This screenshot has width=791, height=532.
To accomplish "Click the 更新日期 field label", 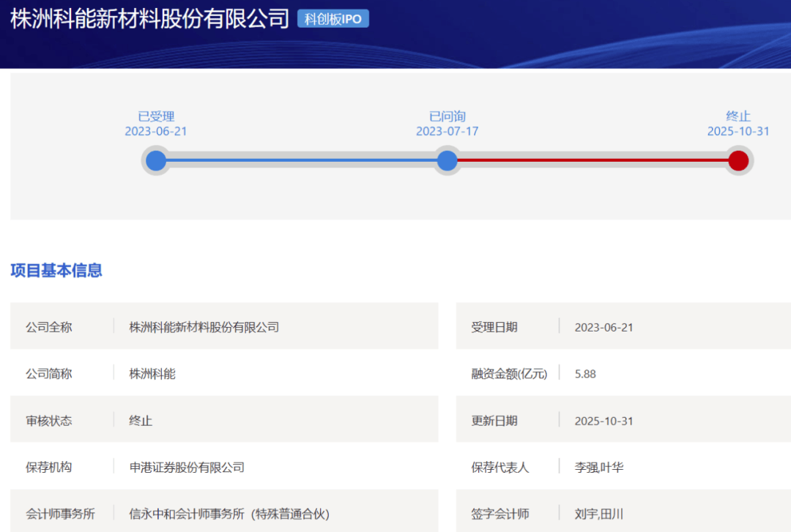I will (494, 421).
